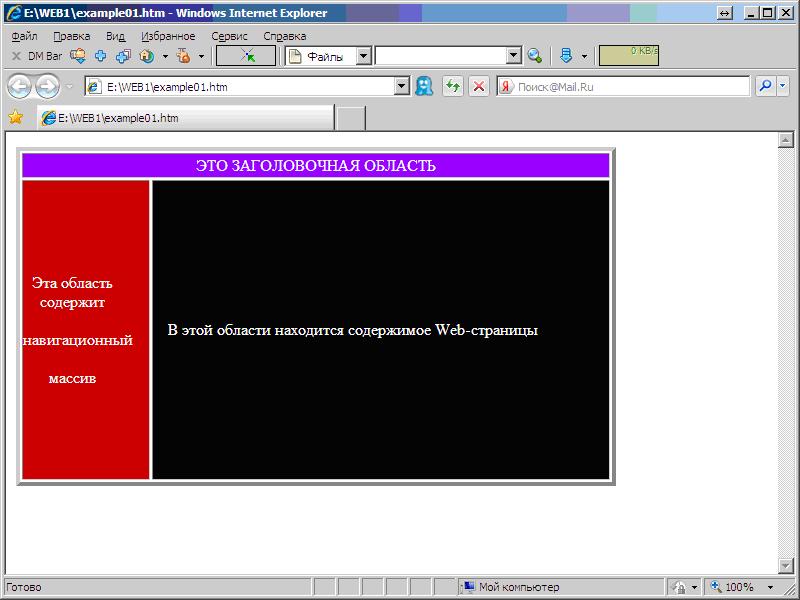Click the blue ghost mascot icon
This screenshot has height=600, width=800.
[x=424, y=86]
